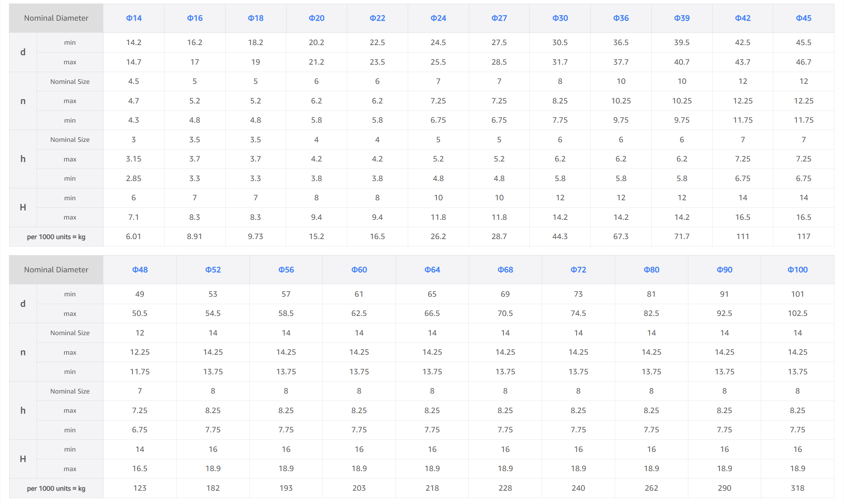Screen dimensions: 844x504
Task: Open the Φ24 header link
Action: (438, 18)
